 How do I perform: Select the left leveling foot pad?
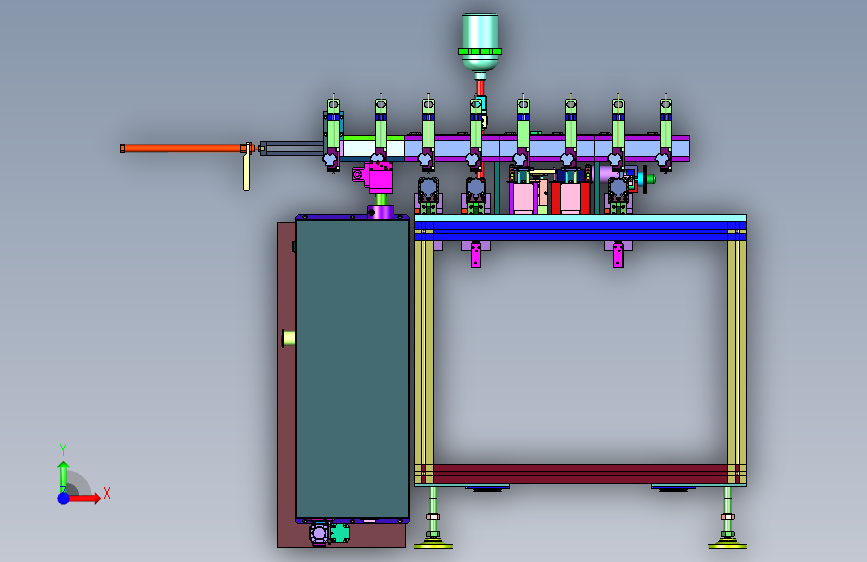pyautogui.click(x=433, y=545)
